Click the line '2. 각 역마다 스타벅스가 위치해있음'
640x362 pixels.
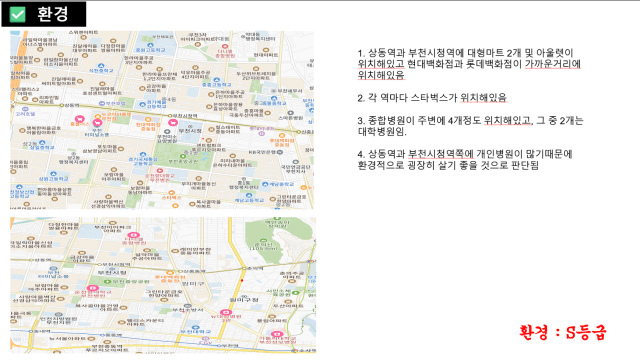pos(432,98)
